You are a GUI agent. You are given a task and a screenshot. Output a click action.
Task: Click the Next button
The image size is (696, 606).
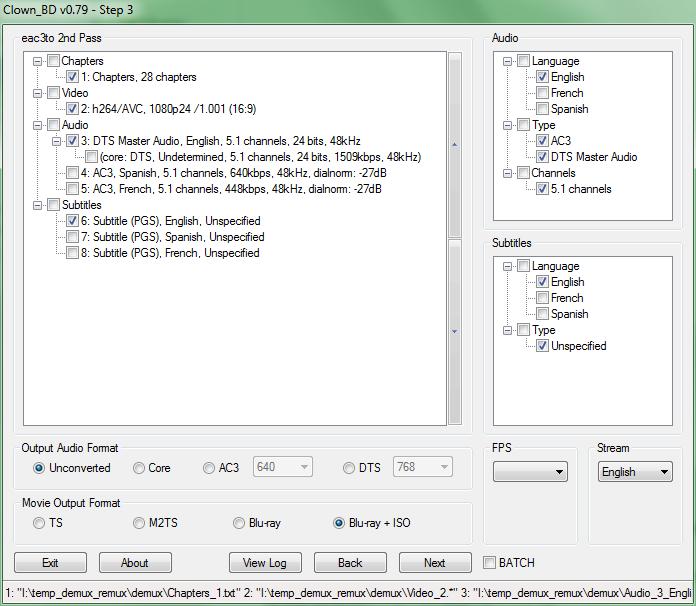[435, 563]
